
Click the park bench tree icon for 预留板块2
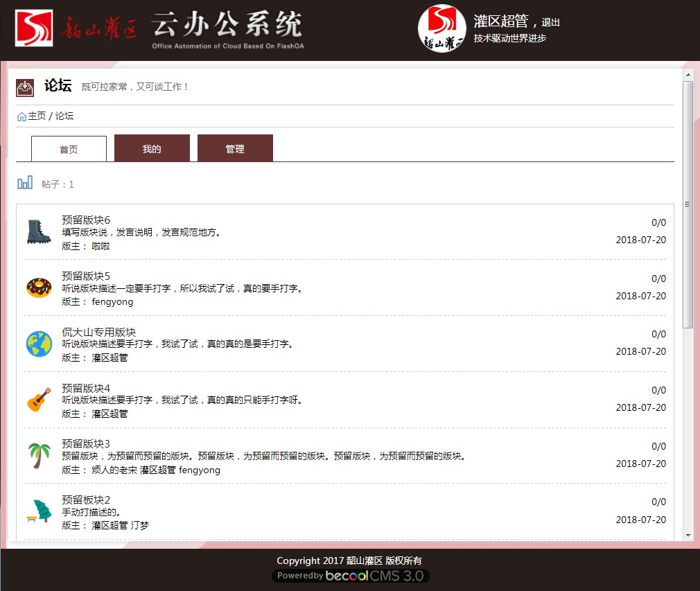click(39, 511)
